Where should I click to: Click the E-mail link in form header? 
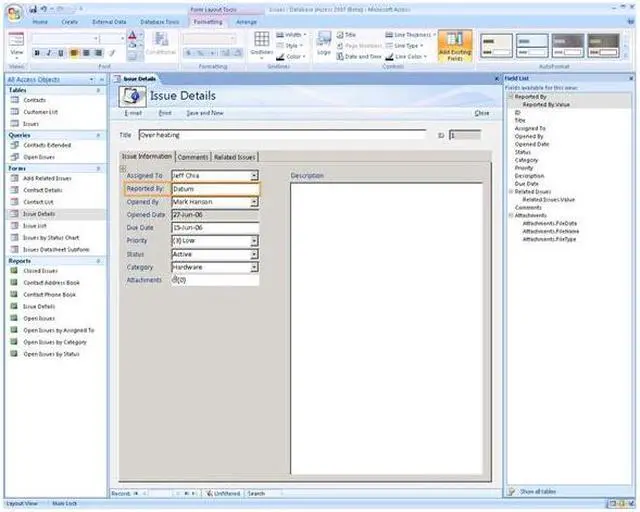point(128,113)
